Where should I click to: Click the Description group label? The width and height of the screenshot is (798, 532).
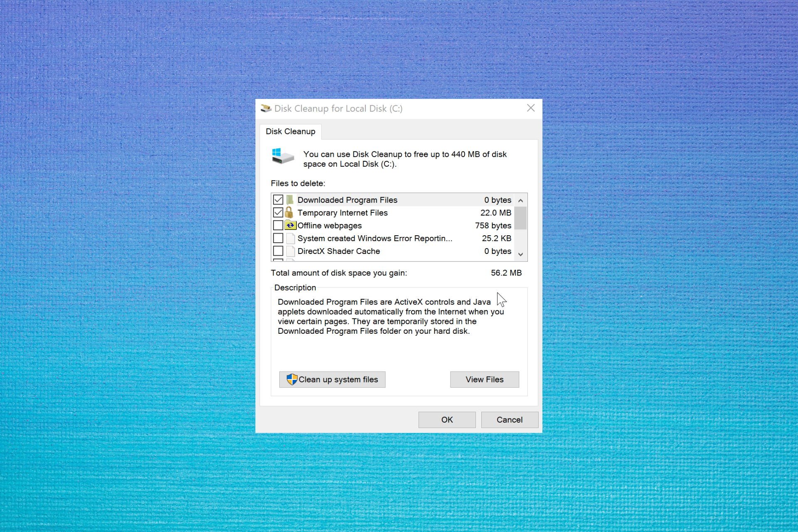point(295,288)
